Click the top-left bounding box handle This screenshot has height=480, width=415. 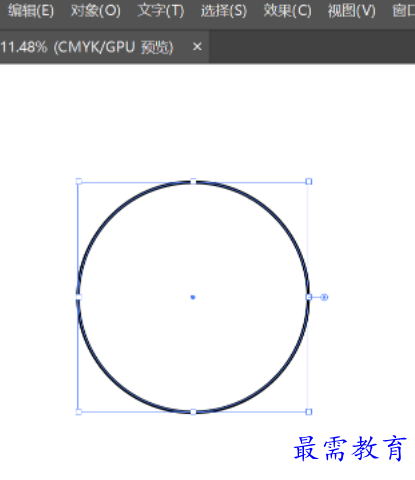point(79,181)
